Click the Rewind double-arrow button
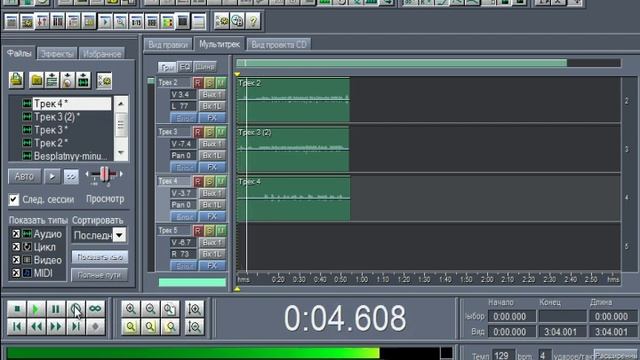The height and width of the screenshot is (360, 640). (36, 327)
